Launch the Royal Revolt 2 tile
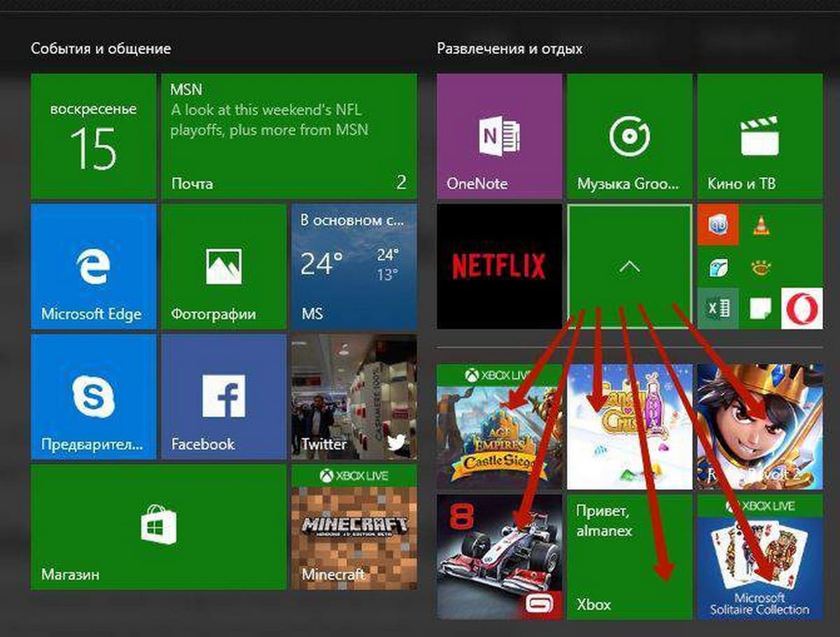 tap(760, 426)
